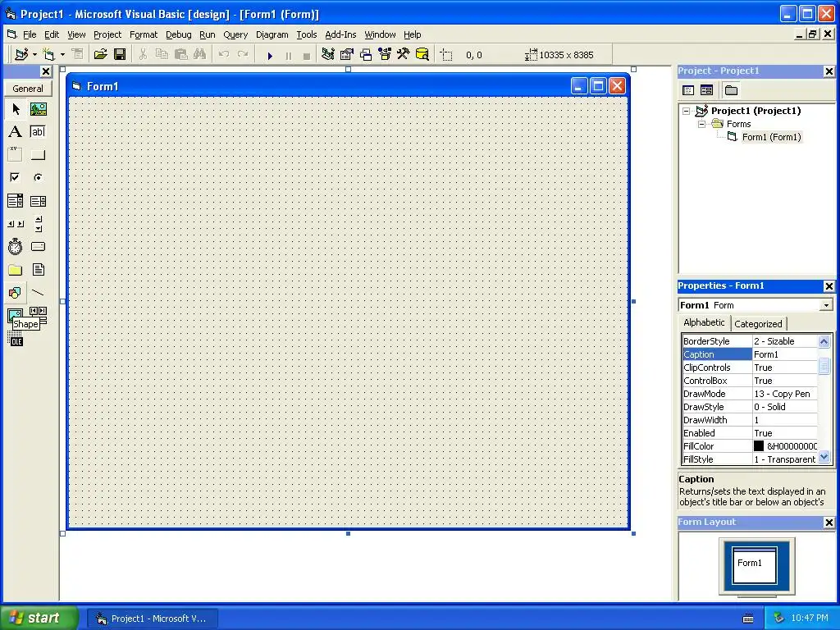Open the Diagram menu
The height and width of the screenshot is (630, 840).
[272, 34]
